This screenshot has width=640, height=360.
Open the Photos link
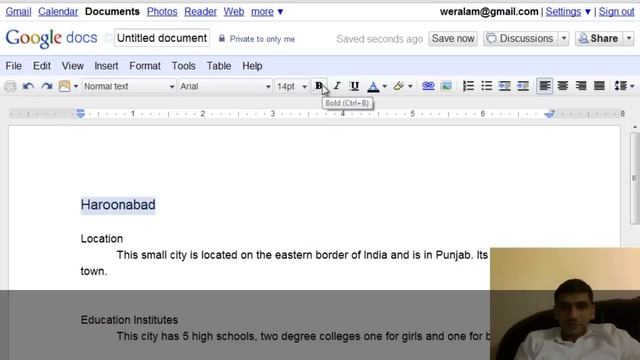pos(162,11)
